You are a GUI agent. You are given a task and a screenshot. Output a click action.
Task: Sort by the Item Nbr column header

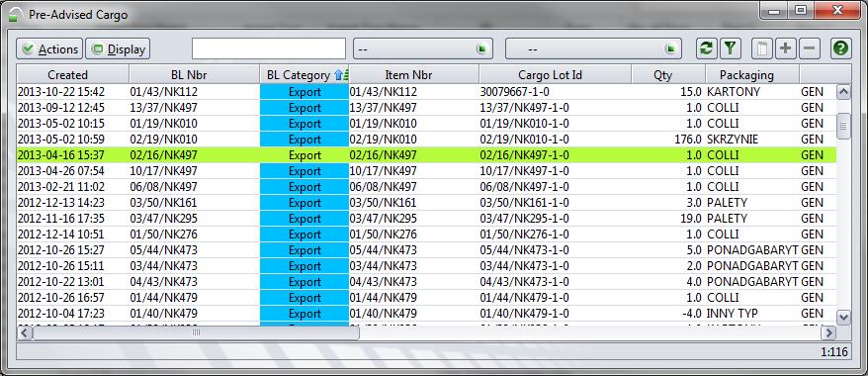pos(414,74)
